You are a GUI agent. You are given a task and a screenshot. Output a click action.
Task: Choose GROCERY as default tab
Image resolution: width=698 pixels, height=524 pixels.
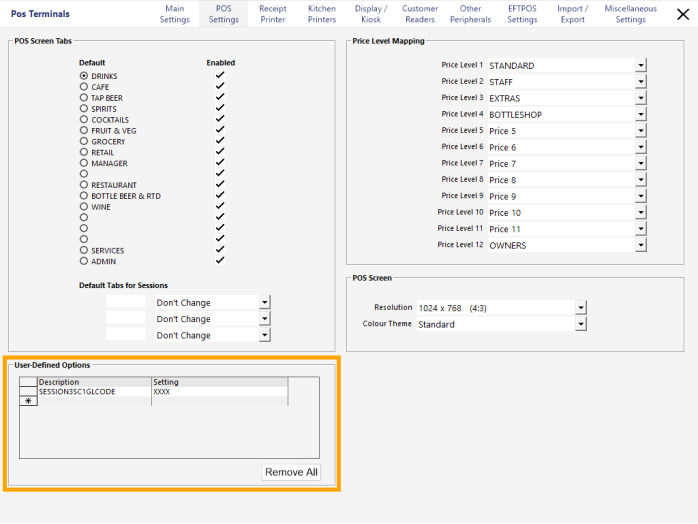coord(84,141)
